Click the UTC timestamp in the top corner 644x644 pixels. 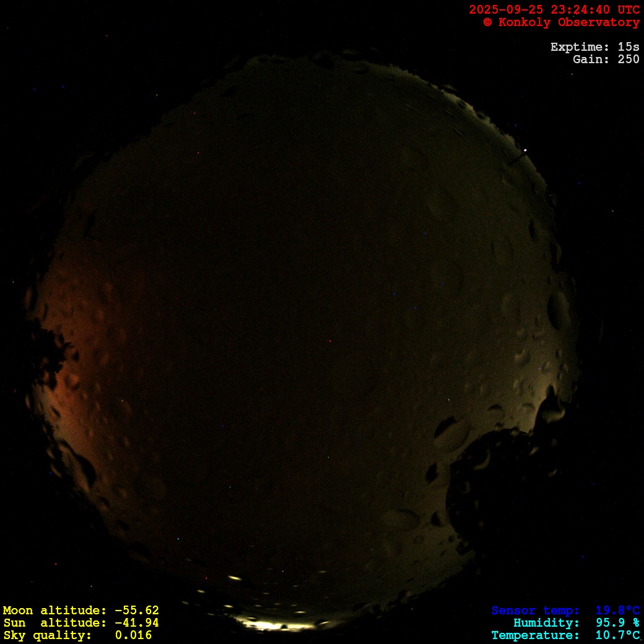(x=554, y=10)
